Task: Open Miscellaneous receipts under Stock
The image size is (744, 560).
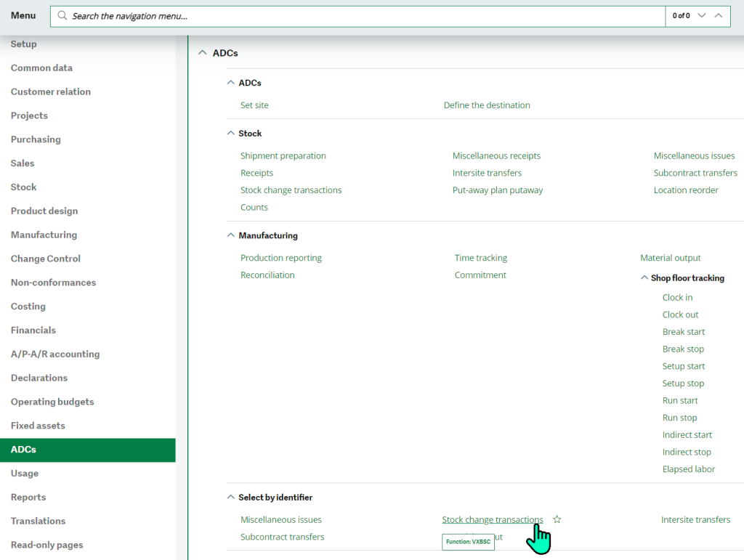Action: [x=496, y=156]
